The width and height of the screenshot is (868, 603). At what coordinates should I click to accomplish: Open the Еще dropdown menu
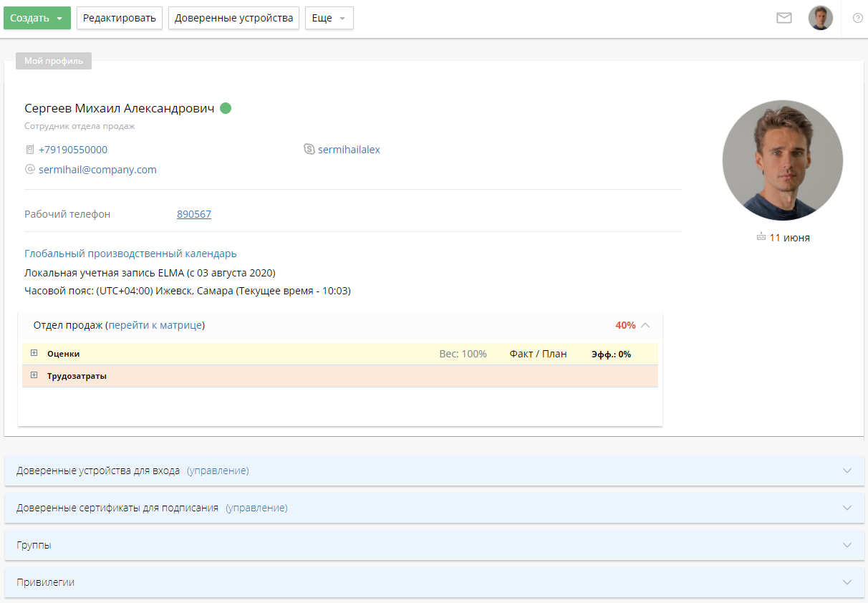(329, 18)
